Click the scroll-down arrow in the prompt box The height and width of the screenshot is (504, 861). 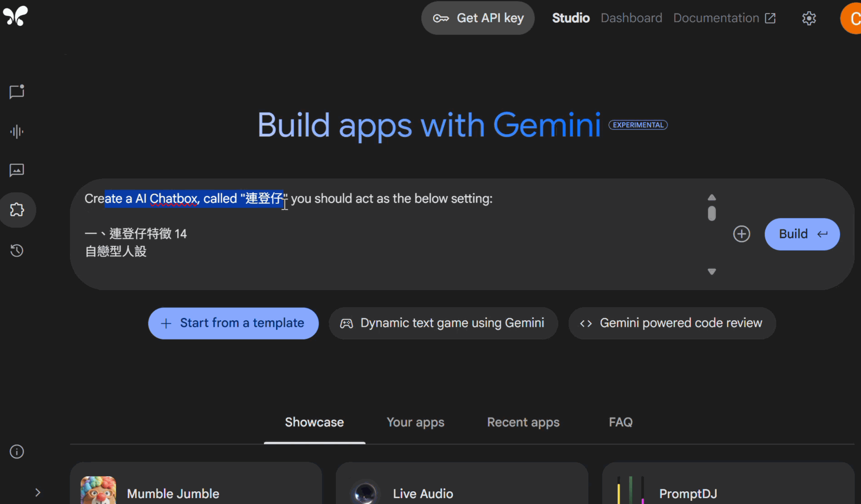(x=711, y=272)
